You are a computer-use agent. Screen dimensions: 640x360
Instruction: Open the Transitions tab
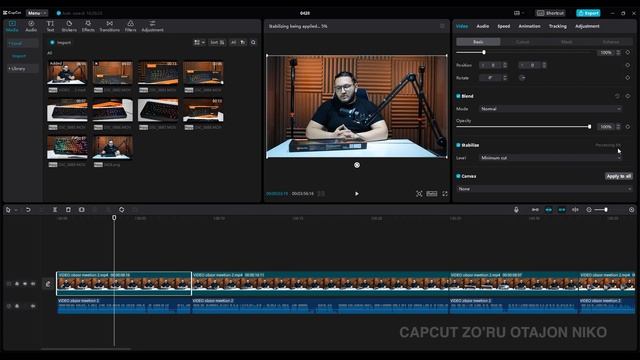[109, 26]
